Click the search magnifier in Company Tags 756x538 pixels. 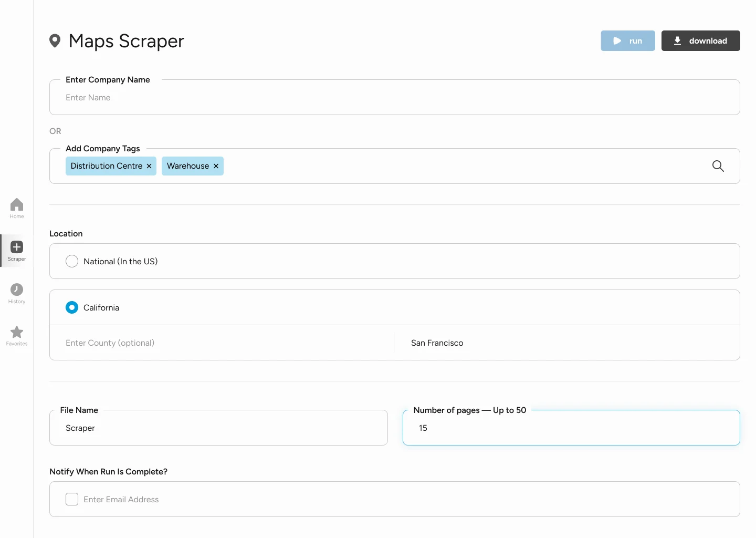[718, 166]
